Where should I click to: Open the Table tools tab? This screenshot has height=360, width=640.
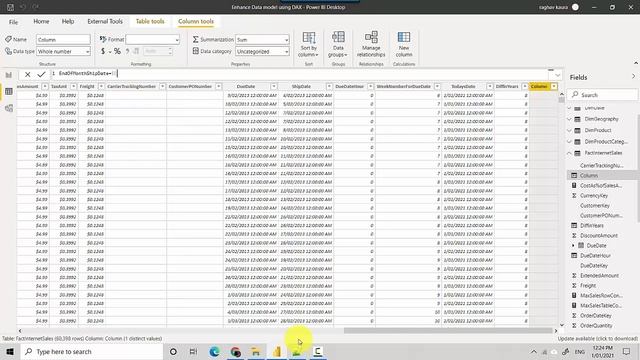point(150,21)
